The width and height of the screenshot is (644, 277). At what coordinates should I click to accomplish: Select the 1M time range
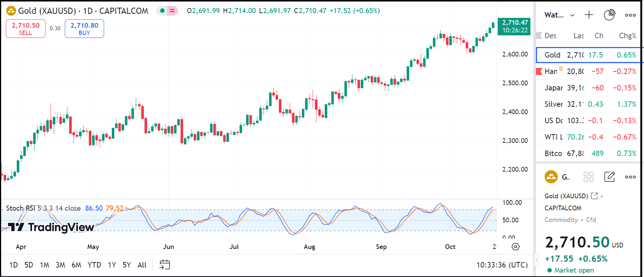tap(44, 265)
